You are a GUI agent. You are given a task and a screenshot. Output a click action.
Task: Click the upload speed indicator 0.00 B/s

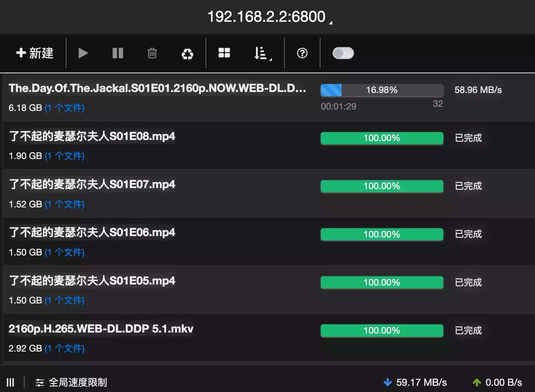click(497, 382)
